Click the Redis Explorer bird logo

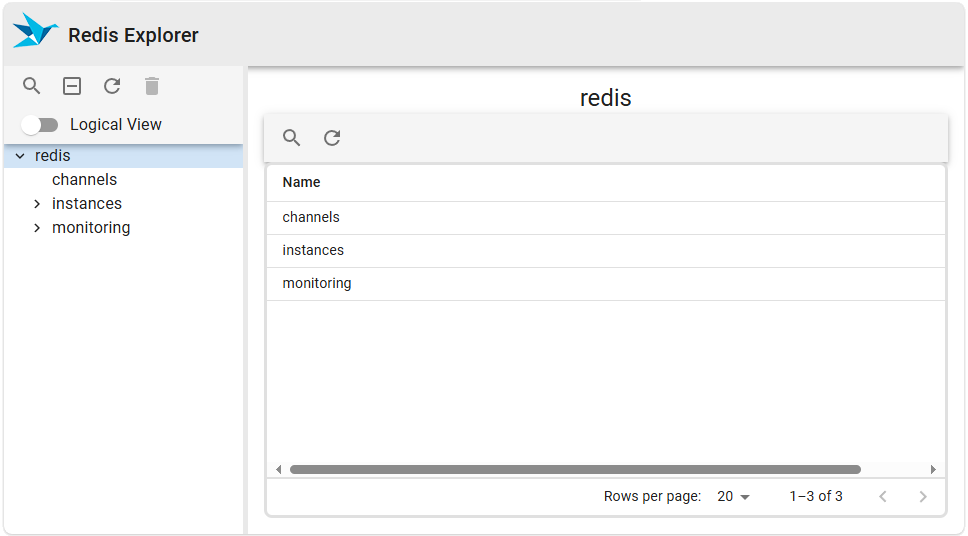click(x=35, y=32)
